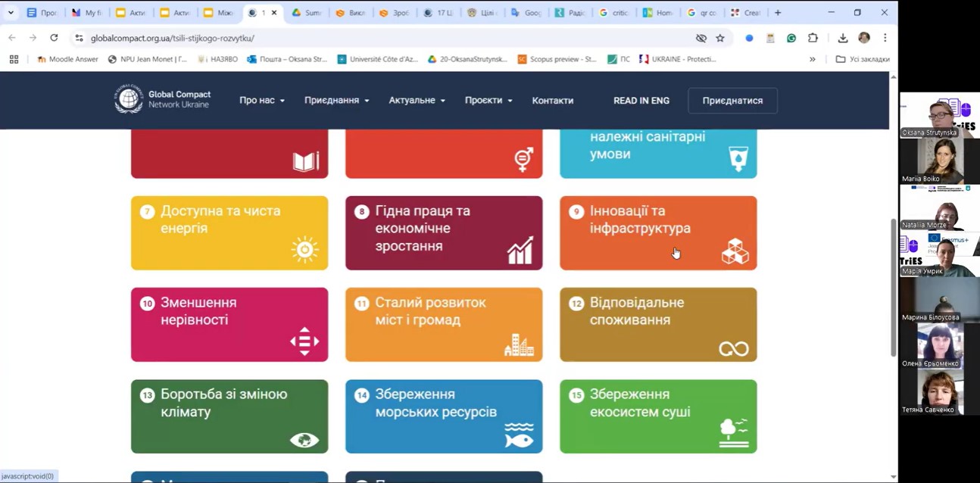This screenshot has width=980, height=483.
Task: Open the 'Moodle Answer' bookmark
Action: (x=67, y=59)
